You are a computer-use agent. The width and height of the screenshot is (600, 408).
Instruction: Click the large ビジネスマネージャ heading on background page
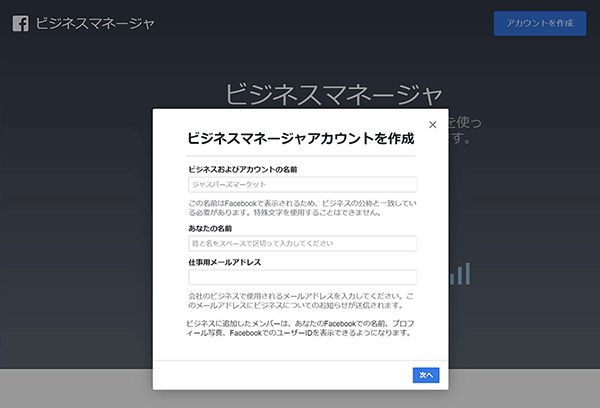(334, 94)
